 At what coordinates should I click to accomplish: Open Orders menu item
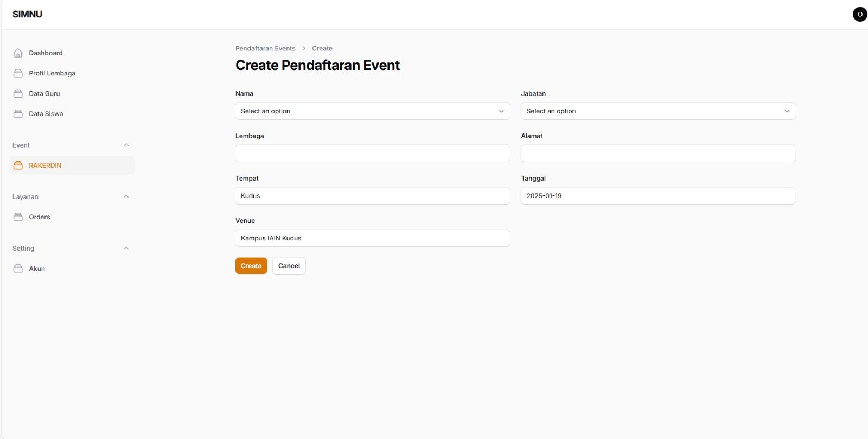pyautogui.click(x=72, y=217)
